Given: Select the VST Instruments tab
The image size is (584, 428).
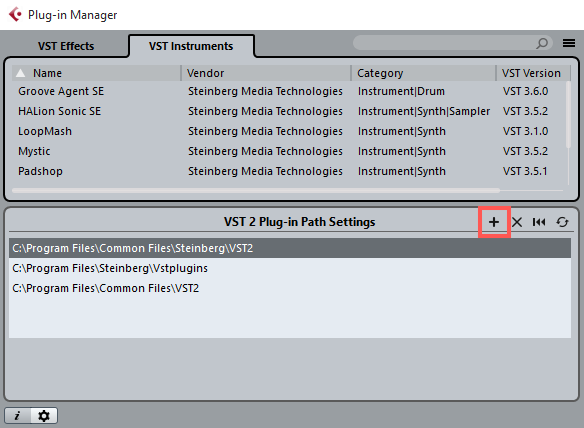Looking at the screenshot, I should point(191,46).
